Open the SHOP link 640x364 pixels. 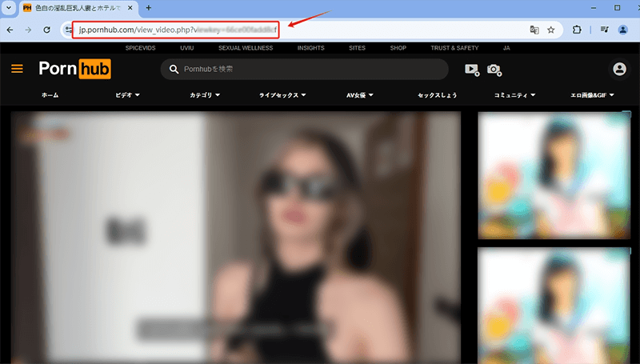398,48
